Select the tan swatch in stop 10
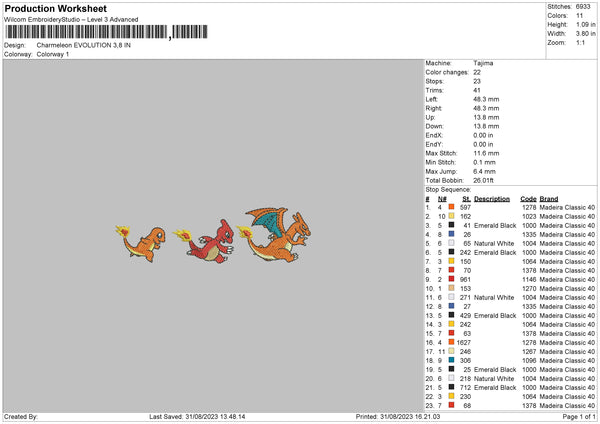This screenshot has width=600, height=424. [x=452, y=288]
